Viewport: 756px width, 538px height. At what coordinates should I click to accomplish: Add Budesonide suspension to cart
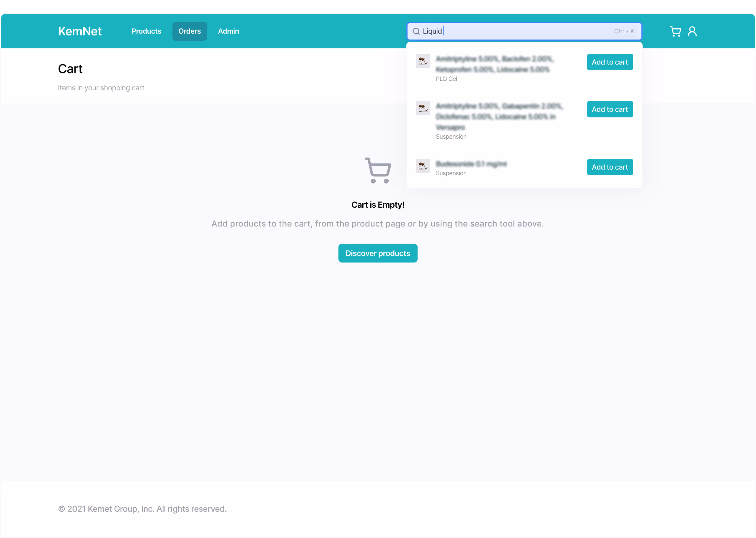pyautogui.click(x=610, y=167)
